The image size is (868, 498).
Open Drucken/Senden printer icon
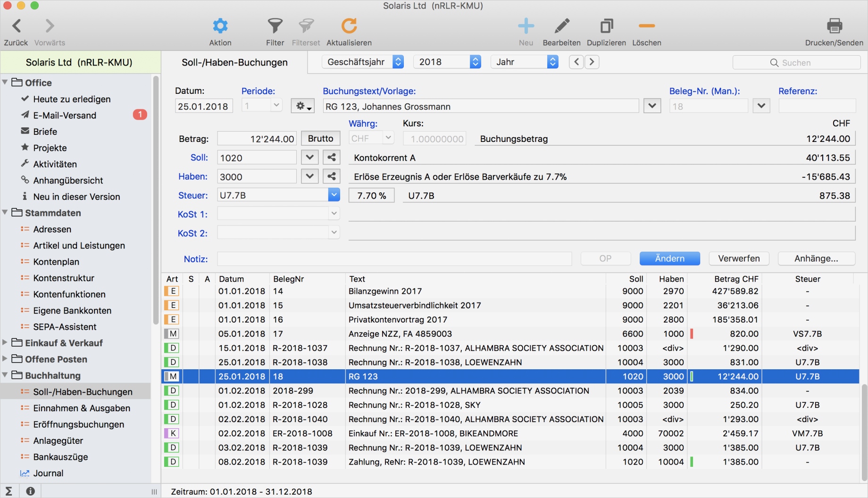tap(835, 27)
